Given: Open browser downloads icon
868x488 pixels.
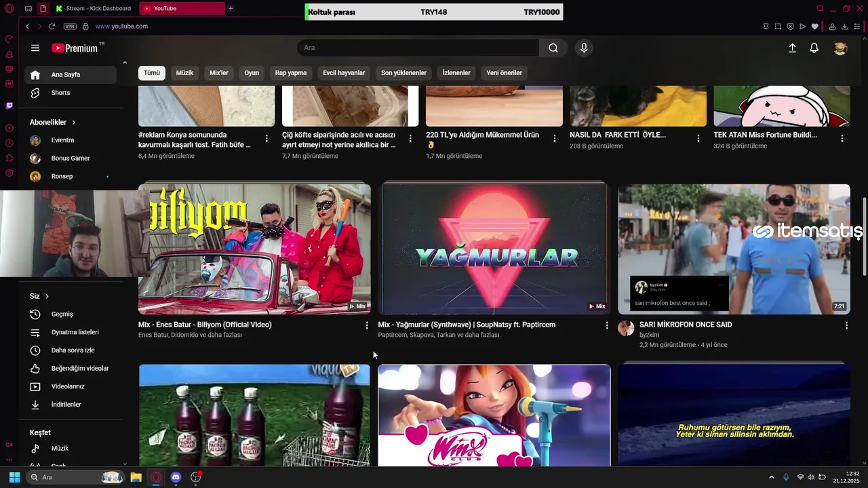Looking at the screenshot, I should point(844,26).
